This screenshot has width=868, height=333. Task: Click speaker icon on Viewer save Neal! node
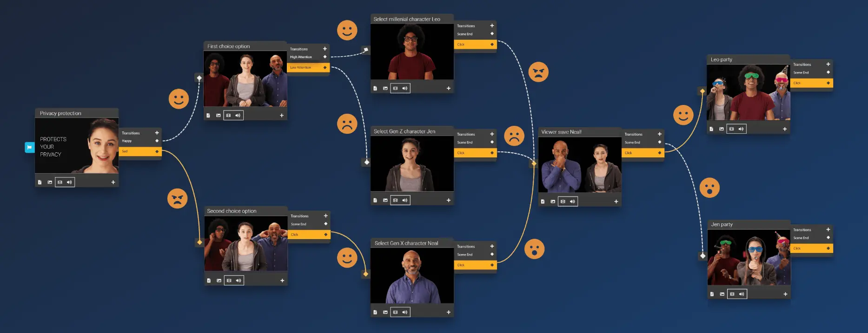point(572,202)
